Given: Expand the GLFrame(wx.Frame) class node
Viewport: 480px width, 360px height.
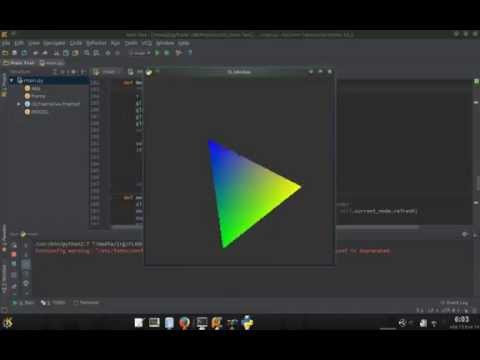Looking at the screenshot, I should [19, 104].
